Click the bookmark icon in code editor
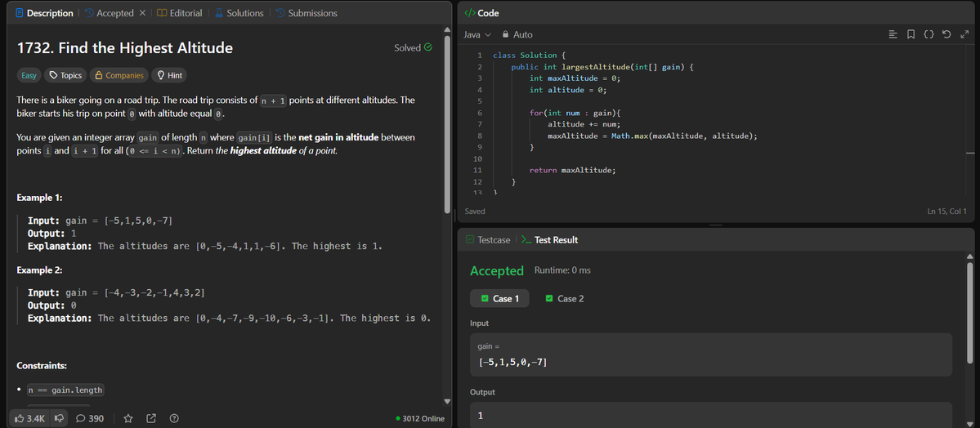 [x=911, y=34]
